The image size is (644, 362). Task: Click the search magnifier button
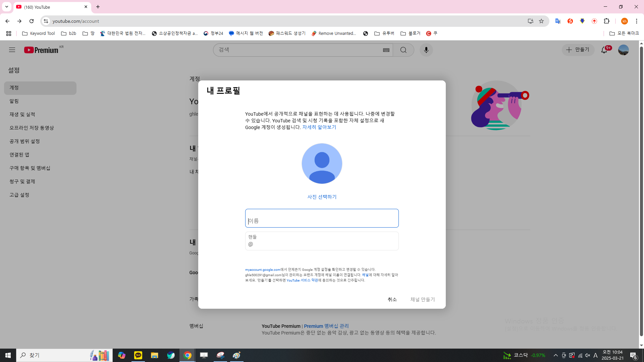pos(403,50)
